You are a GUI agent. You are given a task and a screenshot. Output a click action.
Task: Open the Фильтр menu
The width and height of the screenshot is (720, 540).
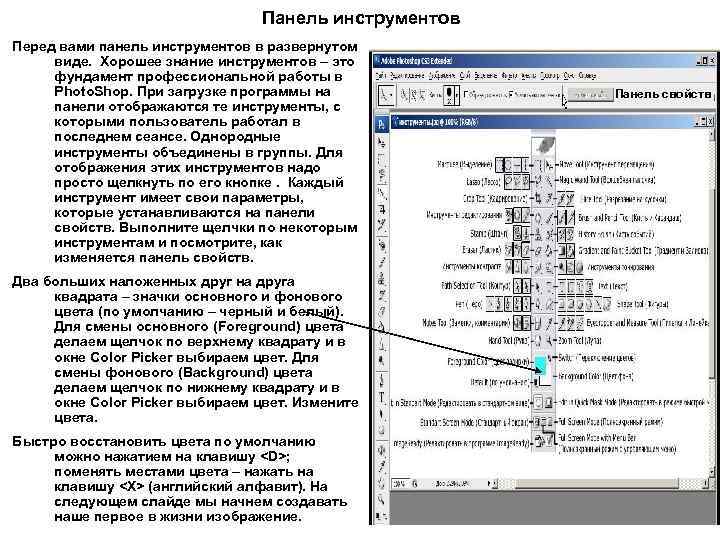(509, 75)
